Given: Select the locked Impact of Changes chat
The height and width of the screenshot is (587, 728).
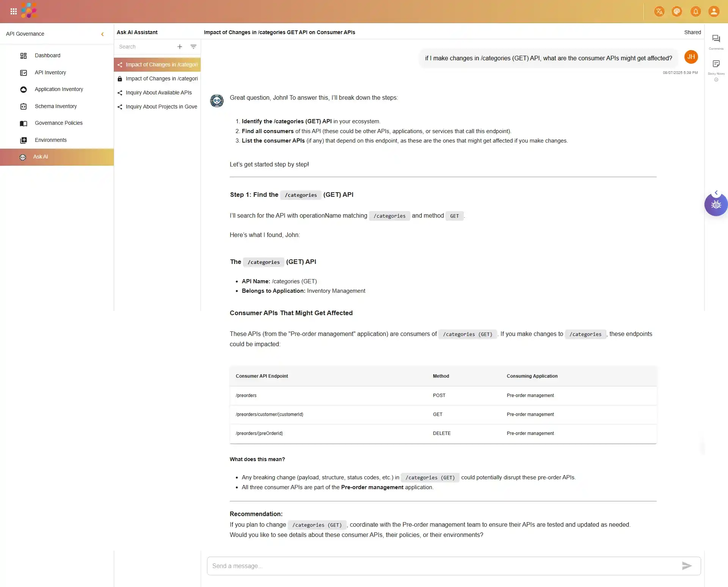Looking at the screenshot, I should coord(161,78).
